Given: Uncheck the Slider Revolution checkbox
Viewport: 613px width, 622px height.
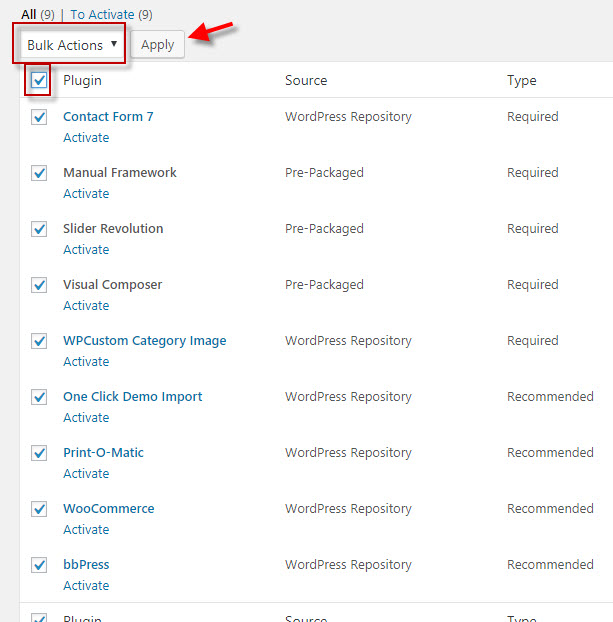Looking at the screenshot, I should tap(39, 229).
